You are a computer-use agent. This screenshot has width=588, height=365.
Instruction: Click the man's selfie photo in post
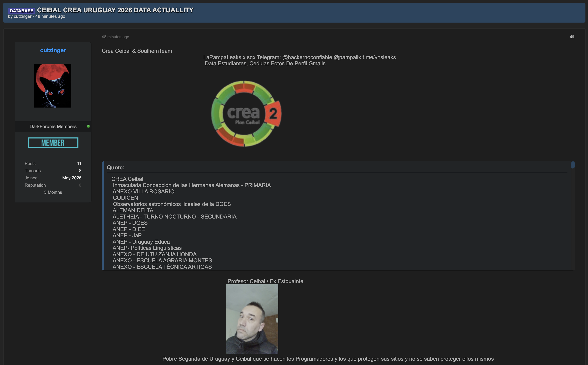252,319
